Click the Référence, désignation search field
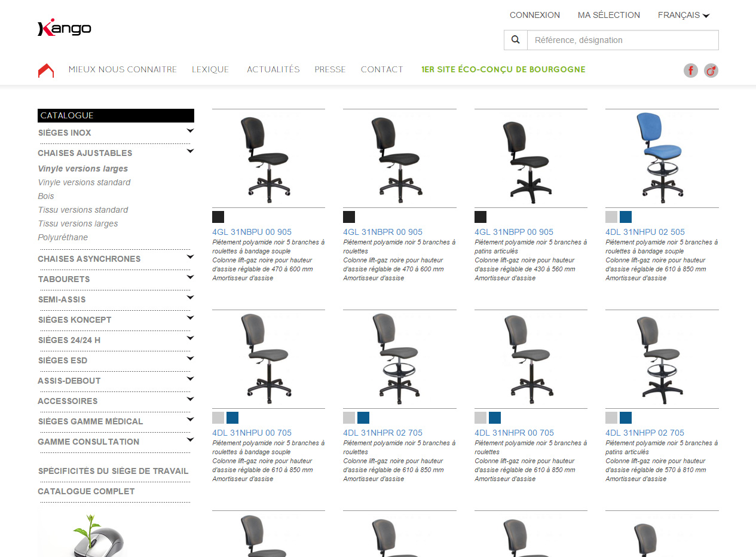This screenshot has height=557, width=756. 623,40
